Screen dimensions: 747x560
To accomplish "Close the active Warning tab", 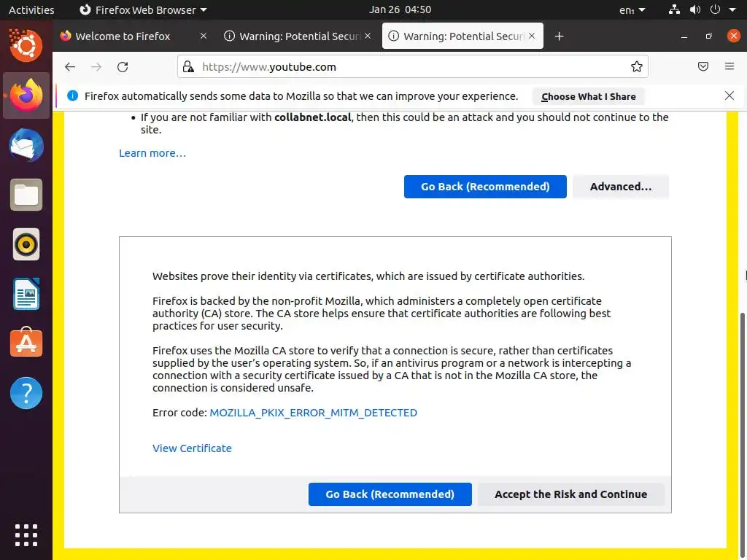I will pyautogui.click(x=532, y=36).
